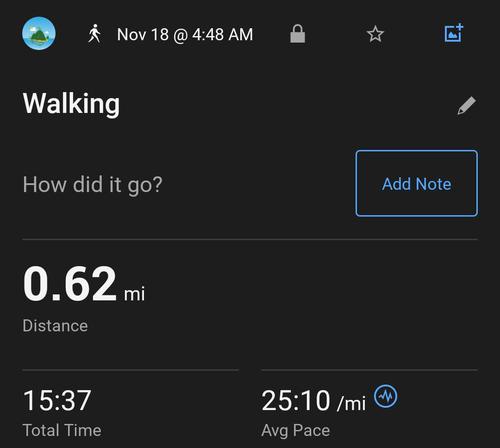Tap the blue pace graph icon
This screenshot has width=500, height=448.
pos(385,396)
